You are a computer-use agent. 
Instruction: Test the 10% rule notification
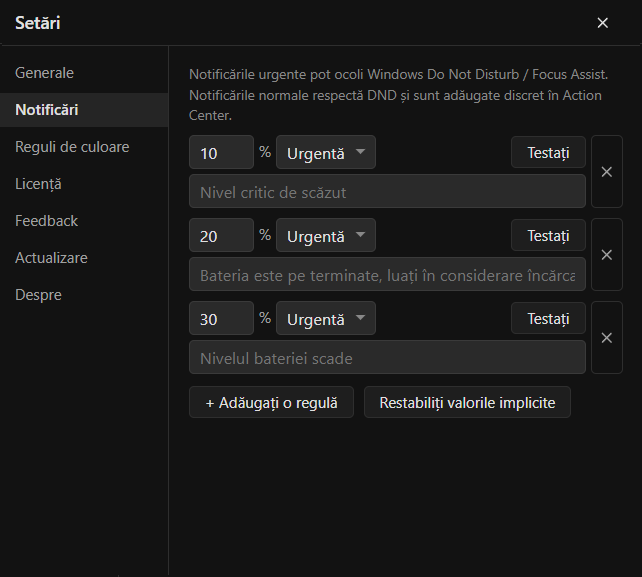pyautogui.click(x=548, y=152)
